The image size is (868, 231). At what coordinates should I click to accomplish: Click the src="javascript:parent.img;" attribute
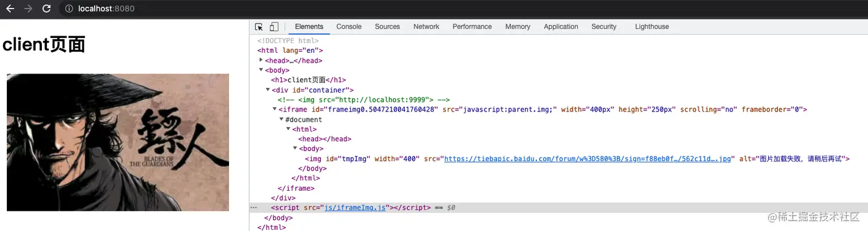(x=499, y=109)
